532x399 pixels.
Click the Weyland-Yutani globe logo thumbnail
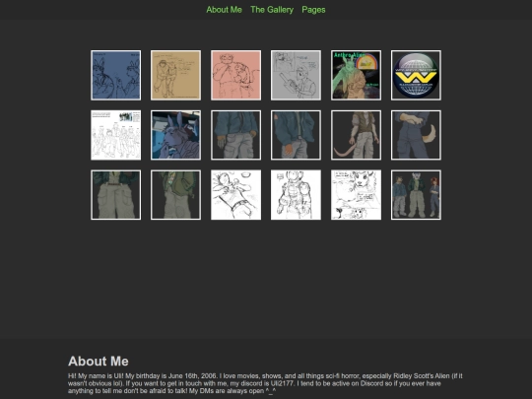[x=416, y=75]
